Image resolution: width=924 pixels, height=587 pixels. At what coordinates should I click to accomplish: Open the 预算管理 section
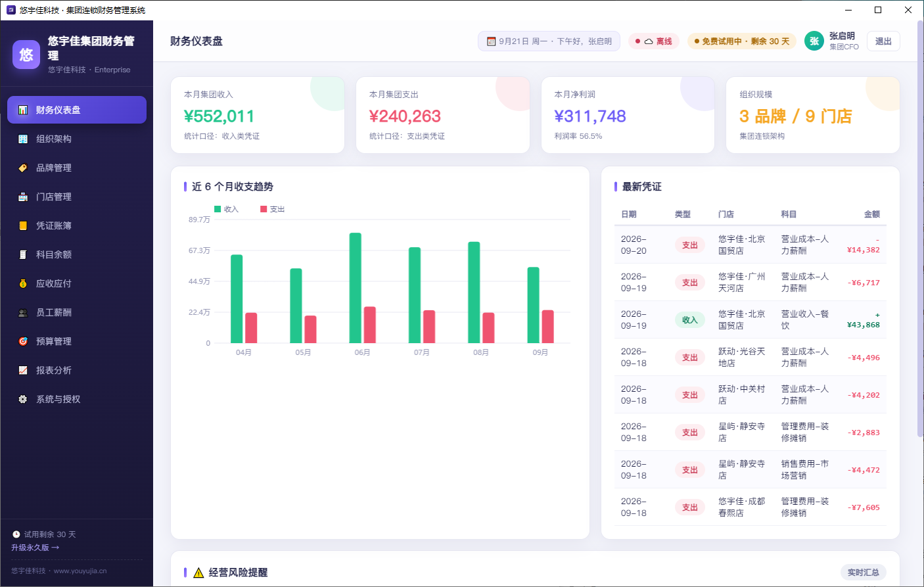[77, 341]
